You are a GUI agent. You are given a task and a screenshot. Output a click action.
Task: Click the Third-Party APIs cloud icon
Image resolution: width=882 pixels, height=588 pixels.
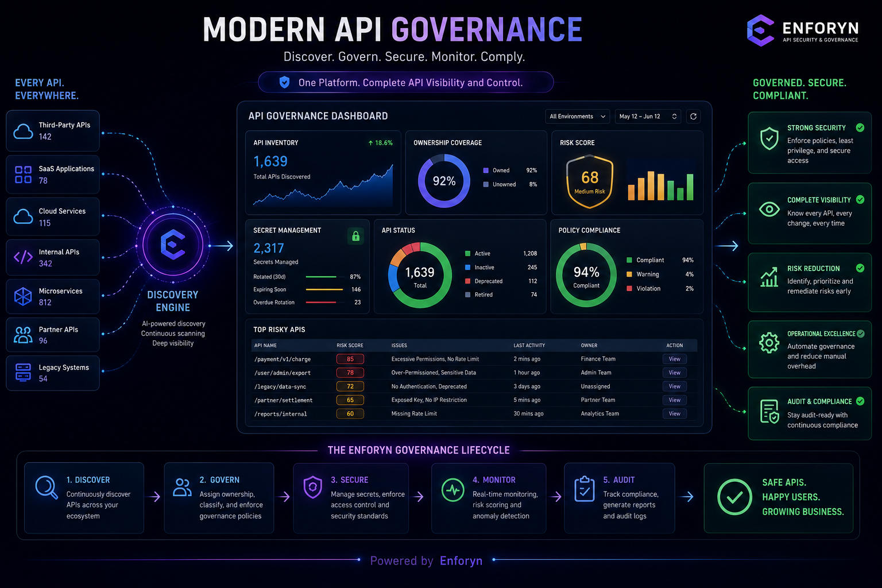tap(23, 131)
